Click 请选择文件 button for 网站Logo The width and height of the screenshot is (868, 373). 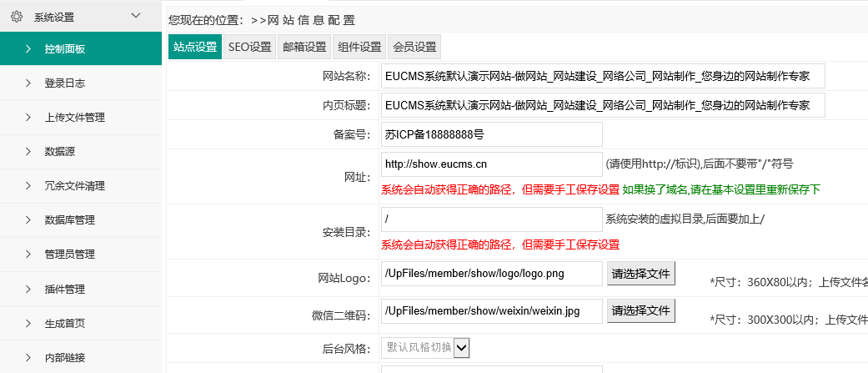pos(640,273)
